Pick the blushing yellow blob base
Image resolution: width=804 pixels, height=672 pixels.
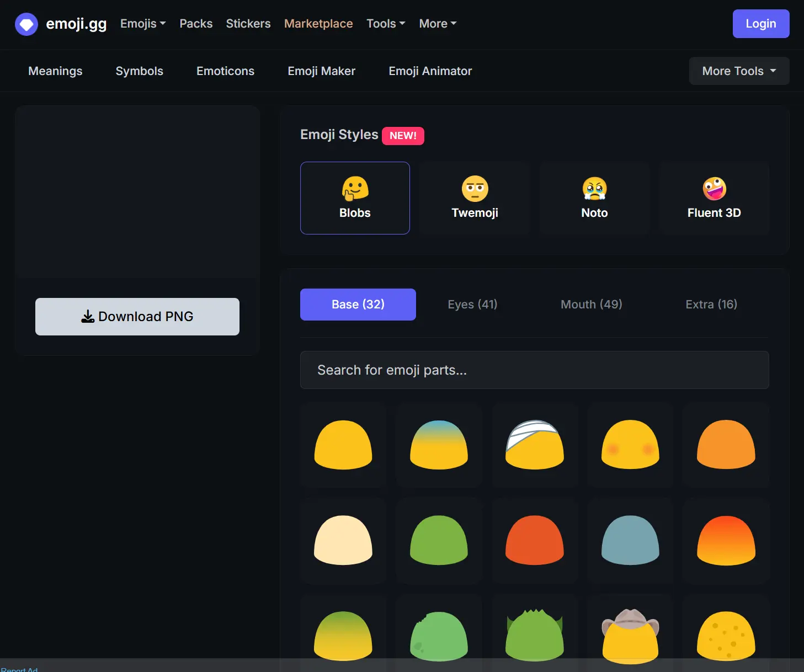630,445
